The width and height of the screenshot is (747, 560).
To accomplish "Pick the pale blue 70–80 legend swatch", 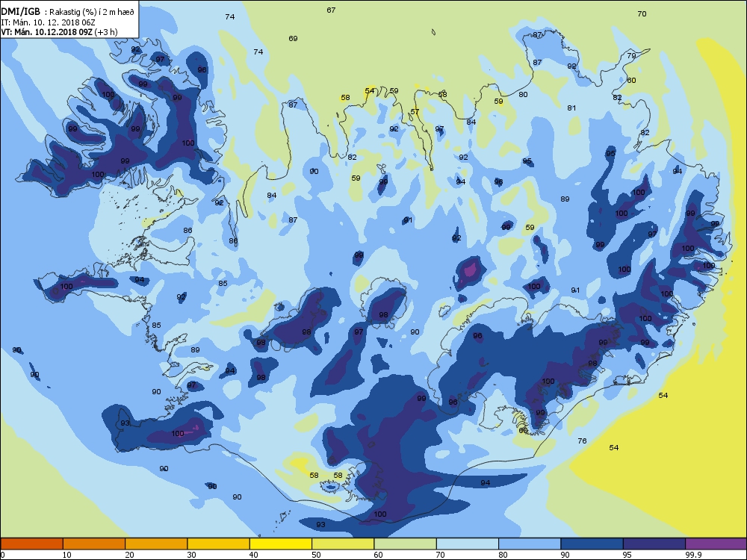I will point(468,544).
